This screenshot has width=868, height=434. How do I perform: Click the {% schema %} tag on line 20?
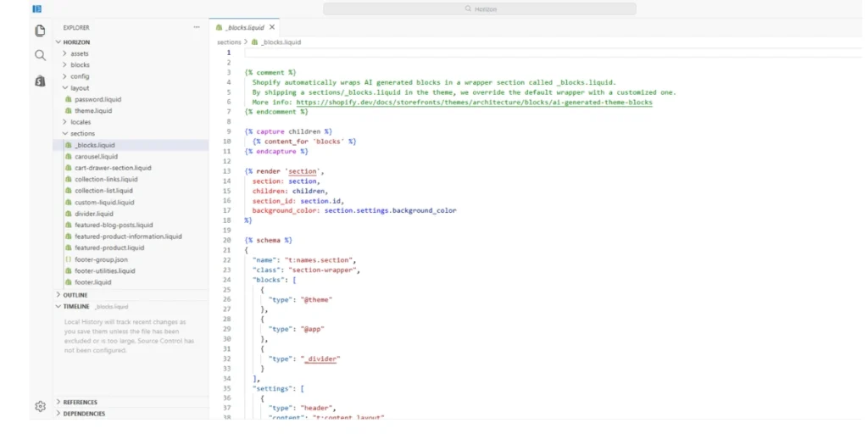coord(269,240)
